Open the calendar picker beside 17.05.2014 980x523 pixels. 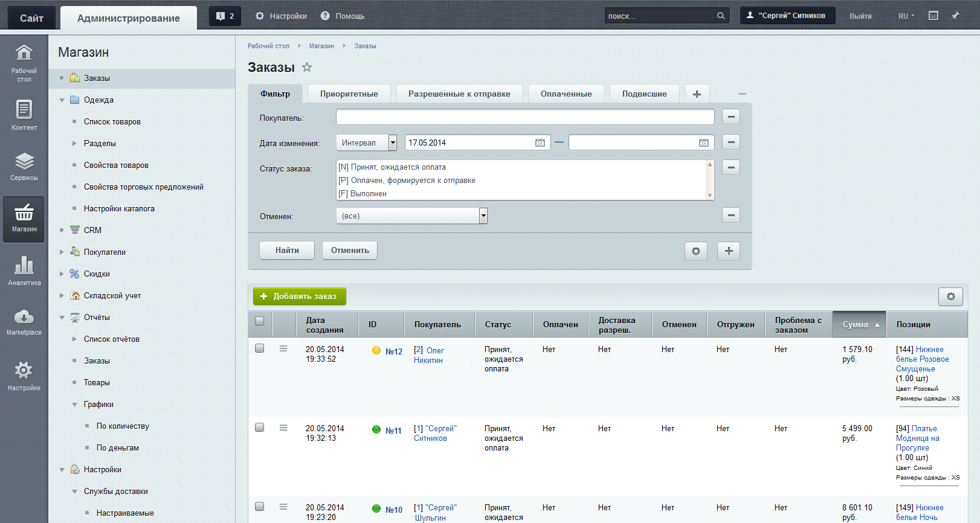540,143
